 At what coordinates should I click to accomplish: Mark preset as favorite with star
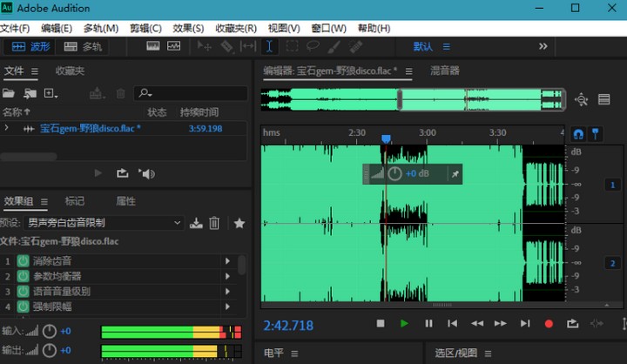[239, 223]
